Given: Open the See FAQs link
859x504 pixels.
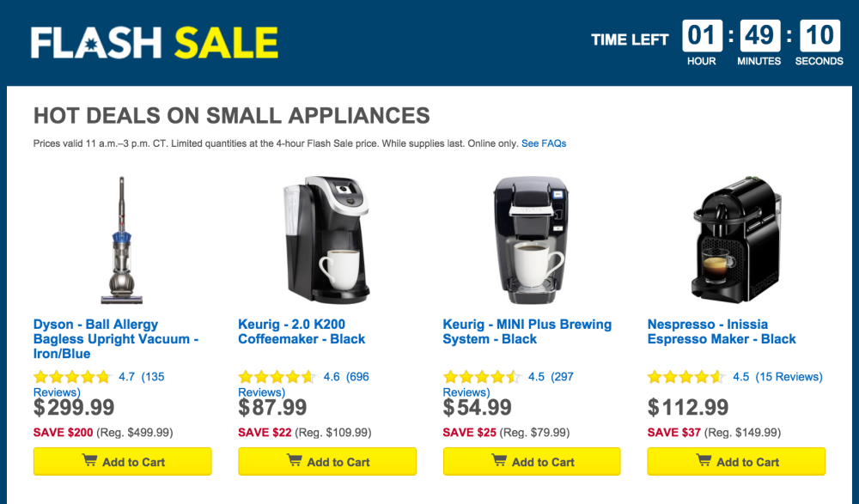Looking at the screenshot, I should point(544,143).
